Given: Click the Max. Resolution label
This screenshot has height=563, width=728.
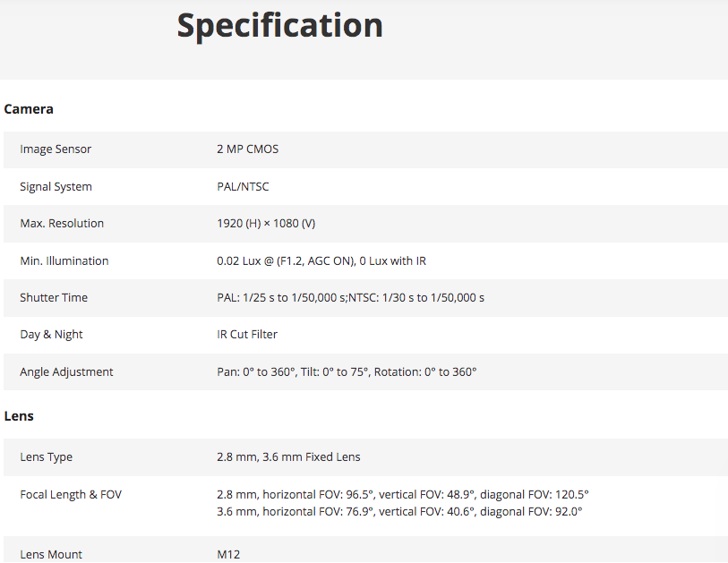Looking at the screenshot, I should (62, 223).
